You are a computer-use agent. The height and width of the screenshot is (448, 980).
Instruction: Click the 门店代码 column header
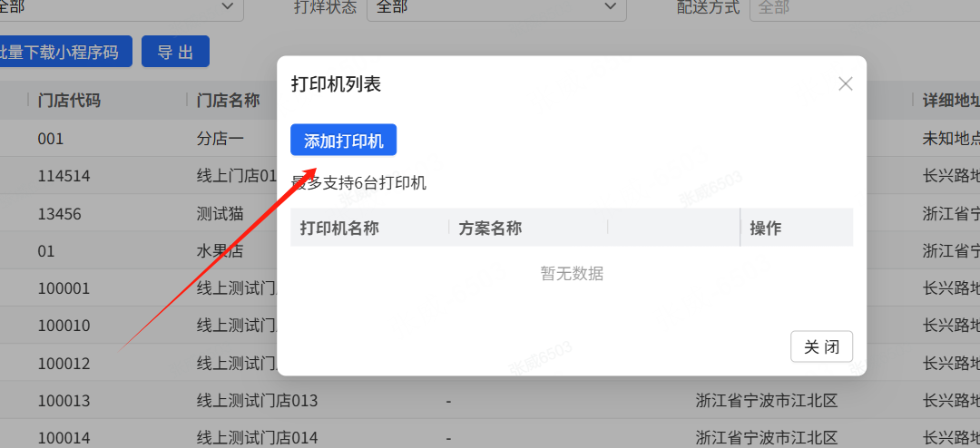tap(69, 100)
